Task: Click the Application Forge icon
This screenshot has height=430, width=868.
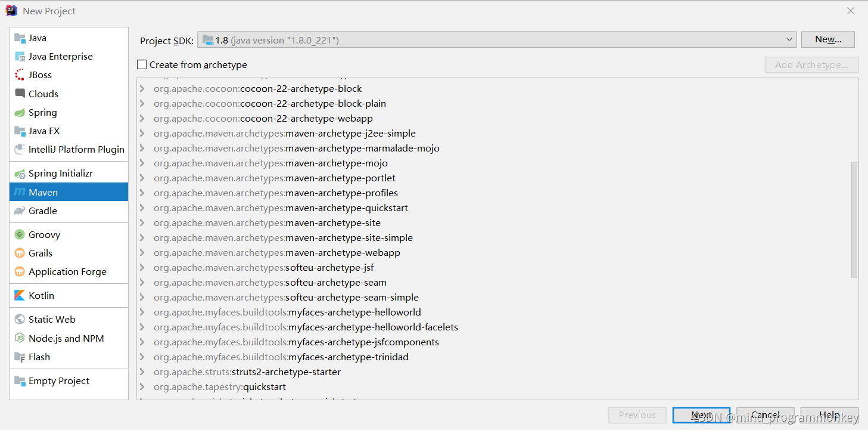Action: coord(20,272)
